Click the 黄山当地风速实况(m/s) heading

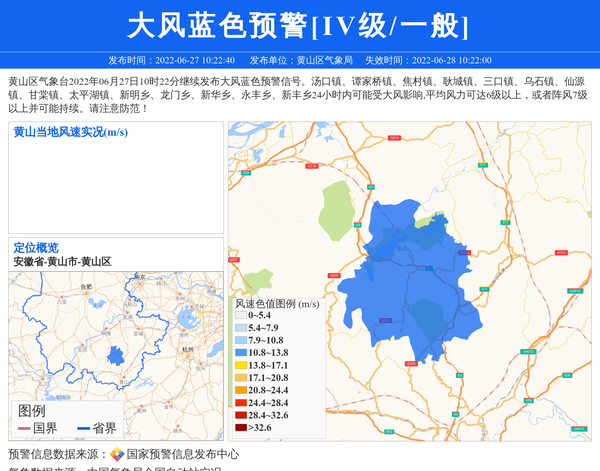[x=71, y=132]
